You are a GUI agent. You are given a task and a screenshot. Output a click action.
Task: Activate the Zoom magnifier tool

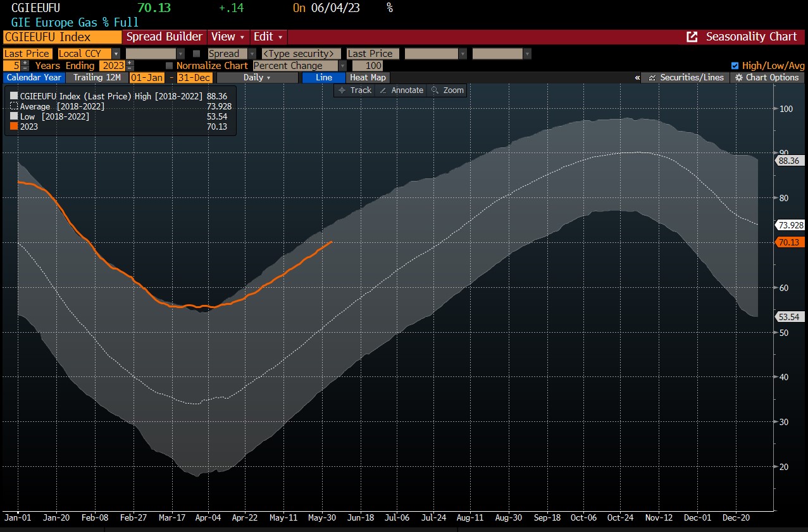pyautogui.click(x=447, y=90)
